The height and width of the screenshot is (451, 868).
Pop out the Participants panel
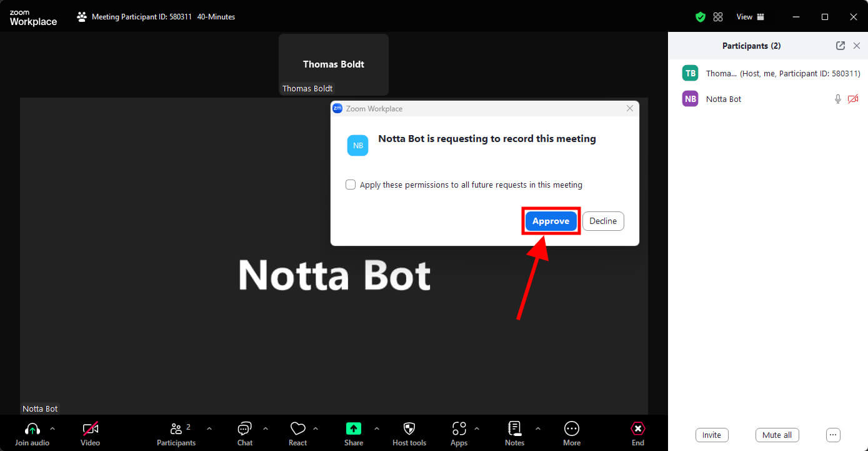(x=841, y=46)
